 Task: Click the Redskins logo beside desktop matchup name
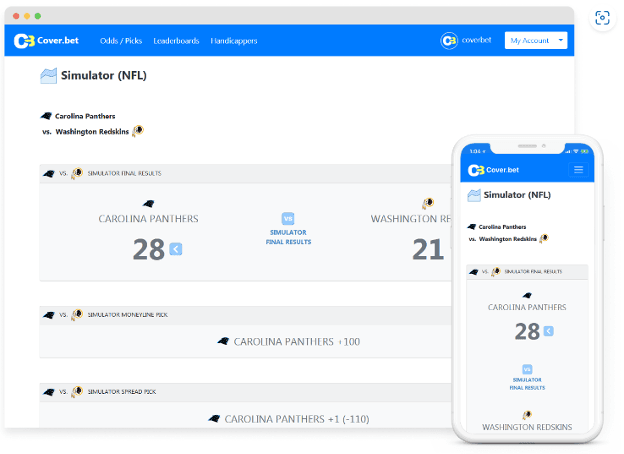138,131
